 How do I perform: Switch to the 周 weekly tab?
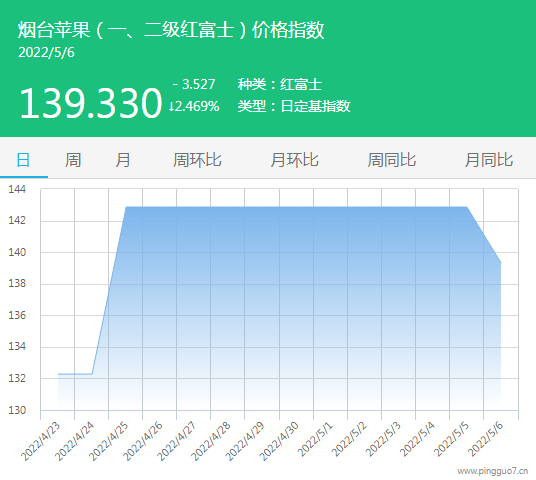(x=73, y=160)
